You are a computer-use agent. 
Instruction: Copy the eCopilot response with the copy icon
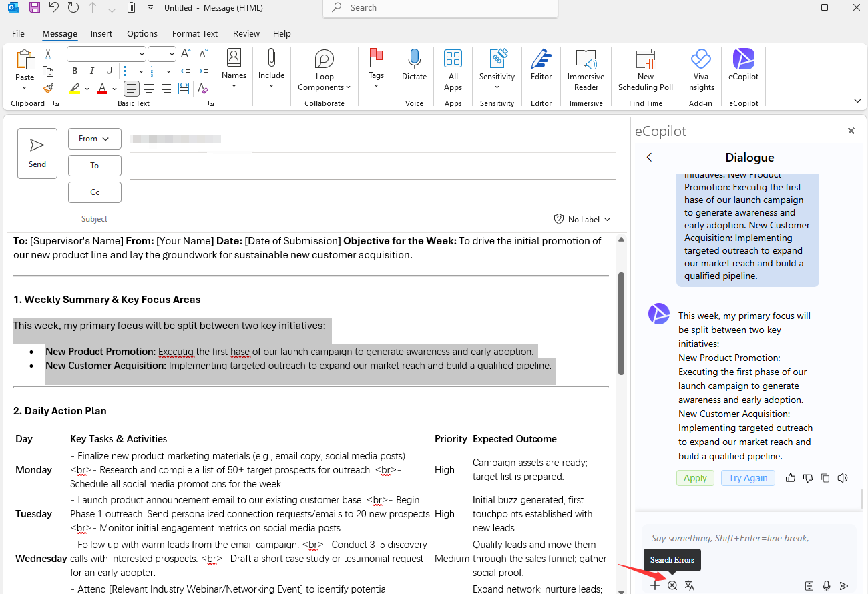[825, 478]
